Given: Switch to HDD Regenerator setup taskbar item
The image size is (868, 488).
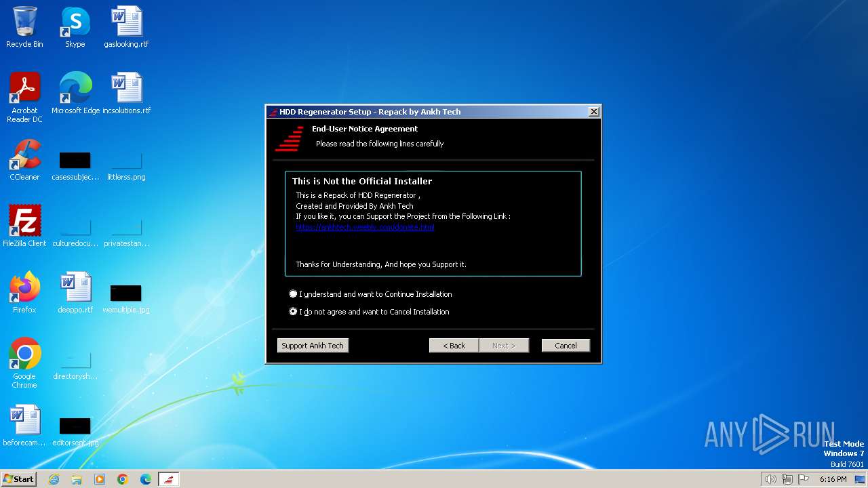Looking at the screenshot, I should pyautogui.click(x=169, y=479).
